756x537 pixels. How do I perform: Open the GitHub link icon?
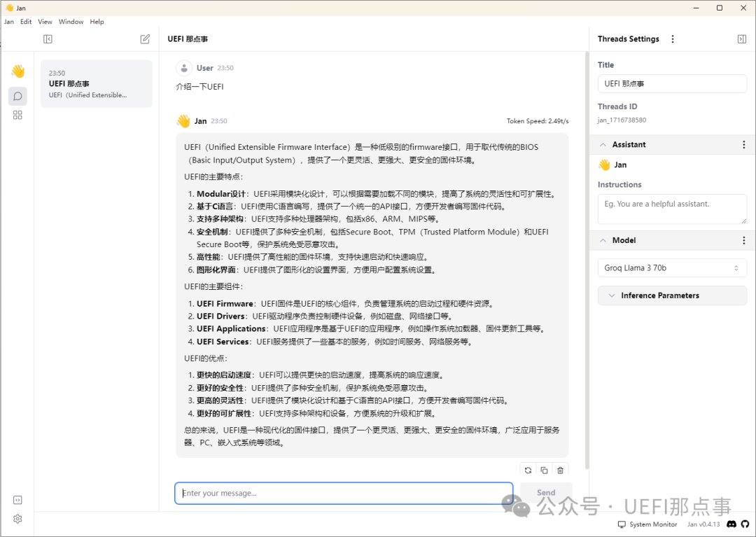tap(745, 524)
